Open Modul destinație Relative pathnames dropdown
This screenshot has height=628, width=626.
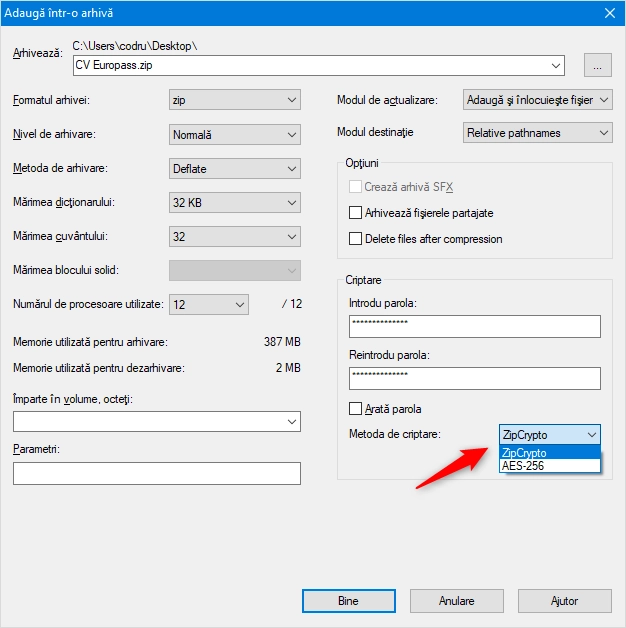tap(537, 133)
